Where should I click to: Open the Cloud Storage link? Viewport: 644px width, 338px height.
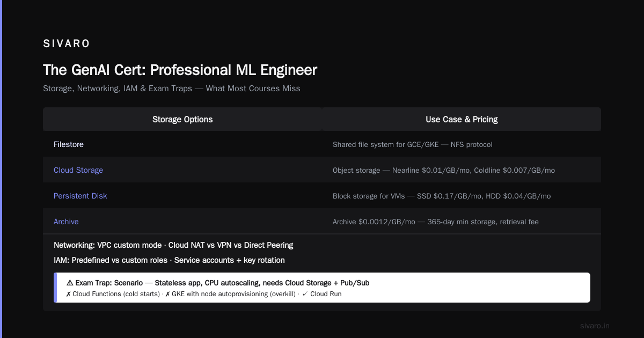pos(78,170)
